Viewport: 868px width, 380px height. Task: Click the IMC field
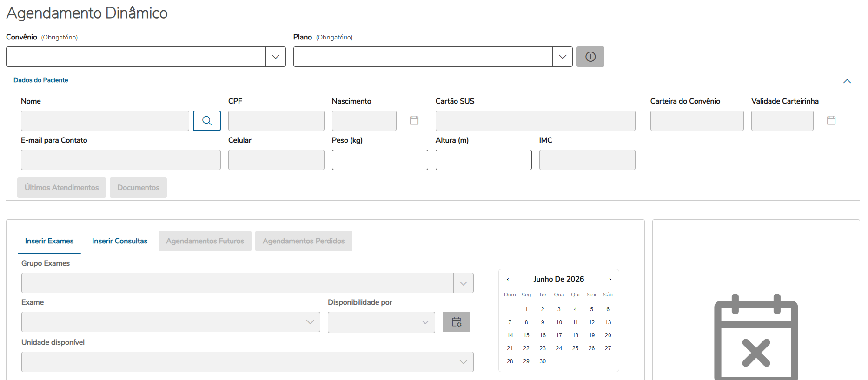(x=587, y=160)
